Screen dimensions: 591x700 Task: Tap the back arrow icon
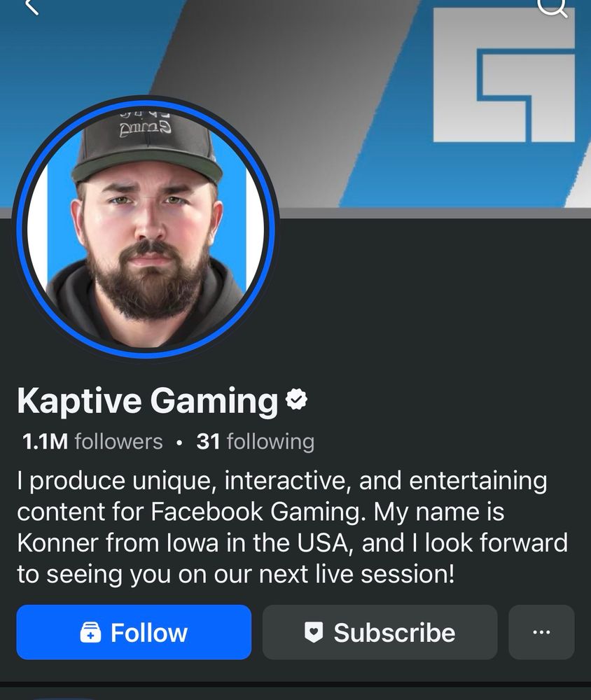[x=32, y=6]
